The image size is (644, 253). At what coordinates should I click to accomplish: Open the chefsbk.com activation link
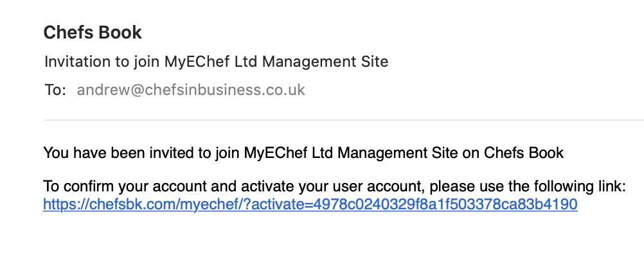pyautogui.click(x=310, y=204)
